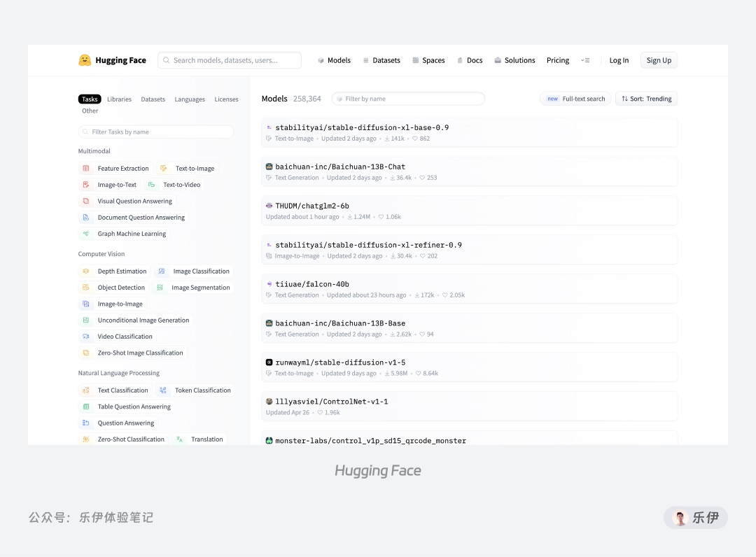This screenshot has height=557, width=756.
Task: Click the Hugging Face emoji logo
Action: [85, 60]
